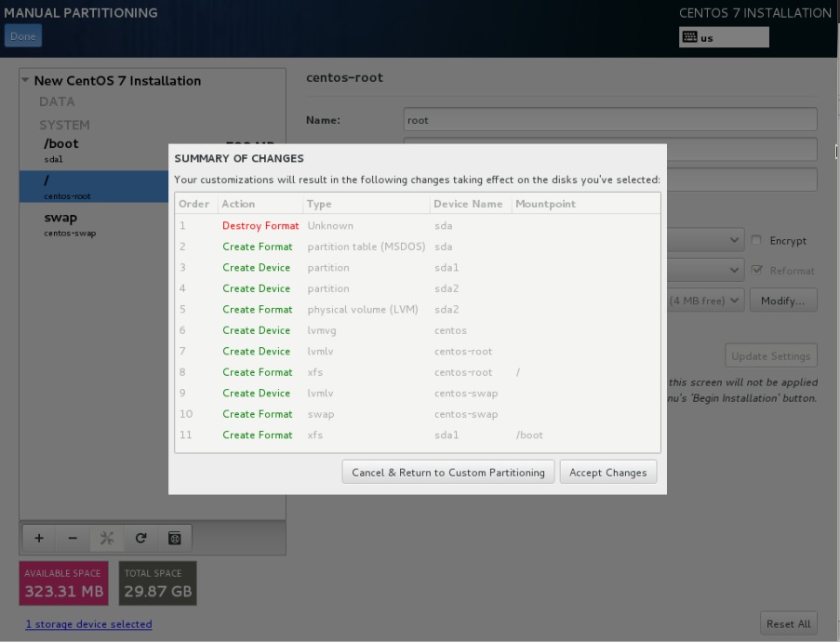Collapse the New CentOS 7 Installation tree
Image resolution: width=840 pixels, height=642 pixels.
tap(25, 80)
